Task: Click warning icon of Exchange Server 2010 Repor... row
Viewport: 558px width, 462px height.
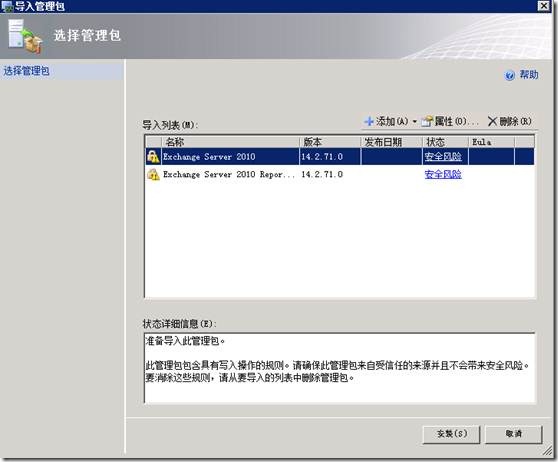Action: point(153,174)
